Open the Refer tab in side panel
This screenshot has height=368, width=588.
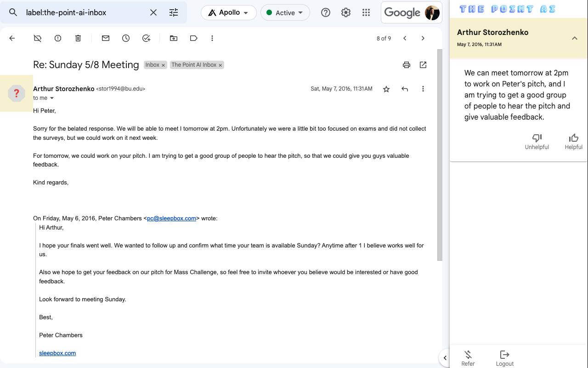pos(468,357)
